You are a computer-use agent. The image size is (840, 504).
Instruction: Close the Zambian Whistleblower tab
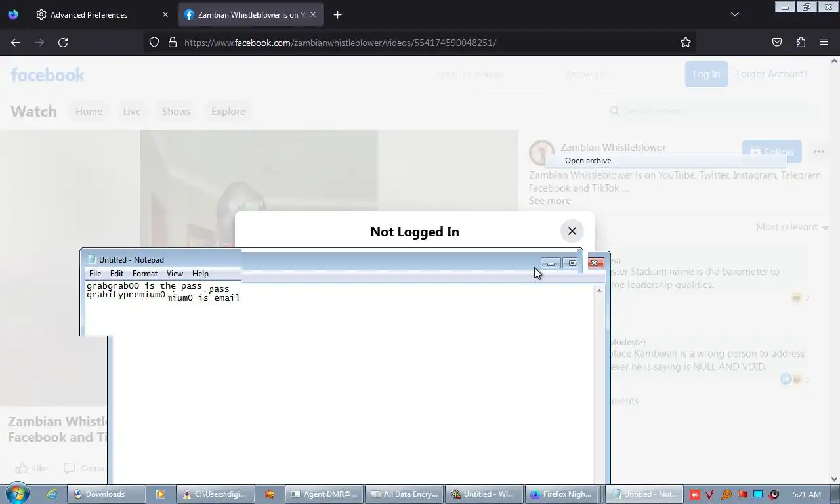312,14
